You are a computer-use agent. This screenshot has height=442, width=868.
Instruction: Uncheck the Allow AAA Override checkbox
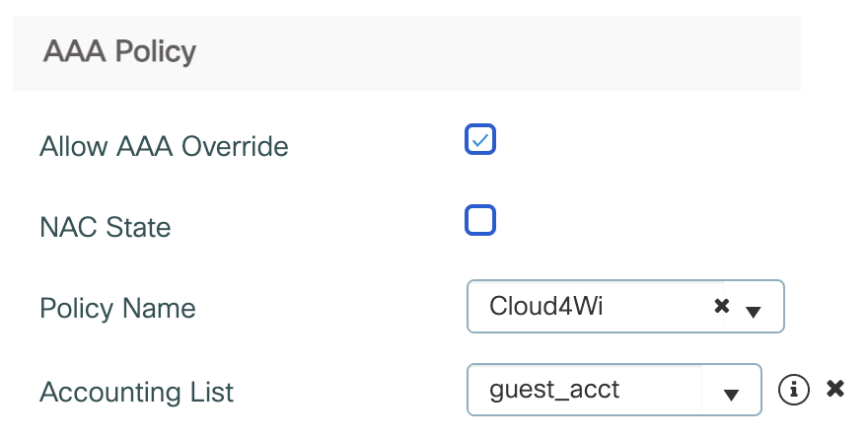pos(480,139)
